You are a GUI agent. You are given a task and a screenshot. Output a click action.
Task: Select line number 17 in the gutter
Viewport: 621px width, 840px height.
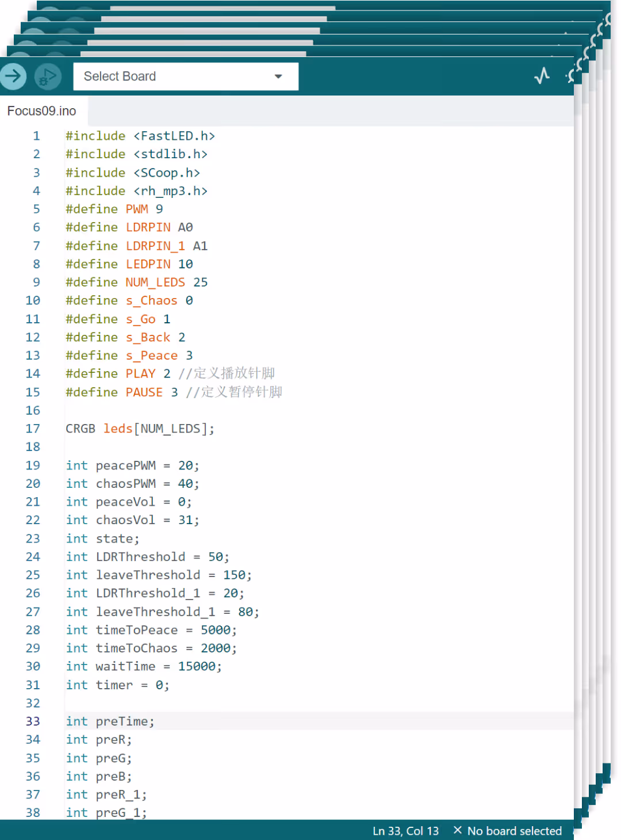point(33,428)
